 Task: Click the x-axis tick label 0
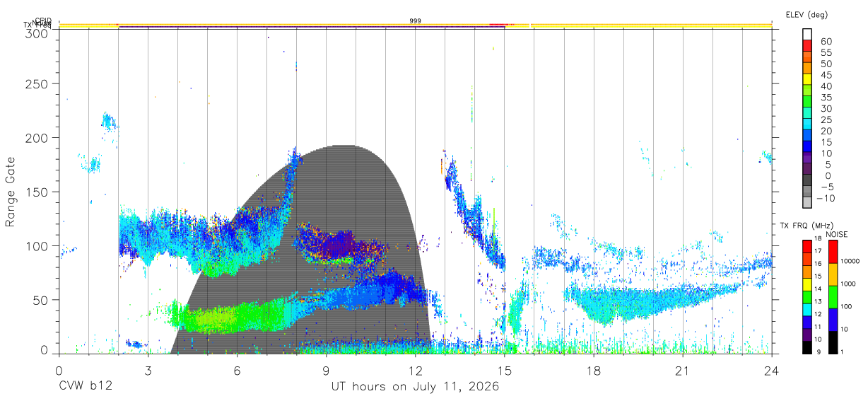point(59,371)
